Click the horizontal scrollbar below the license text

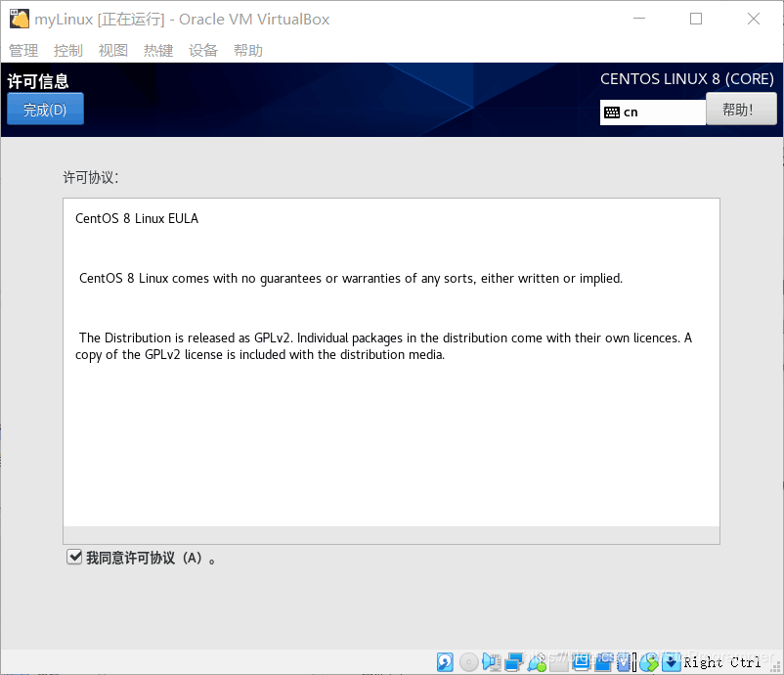391,535
